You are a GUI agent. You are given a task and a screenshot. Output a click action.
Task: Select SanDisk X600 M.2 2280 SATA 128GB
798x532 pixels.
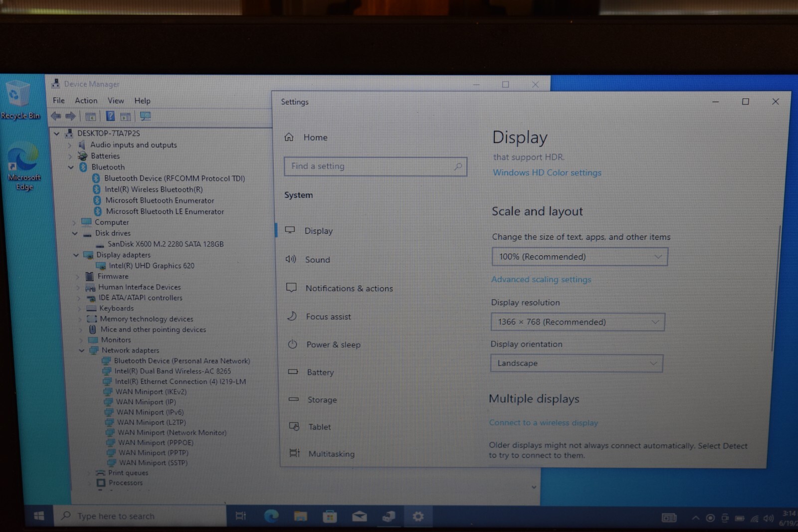tap(166, 244)
